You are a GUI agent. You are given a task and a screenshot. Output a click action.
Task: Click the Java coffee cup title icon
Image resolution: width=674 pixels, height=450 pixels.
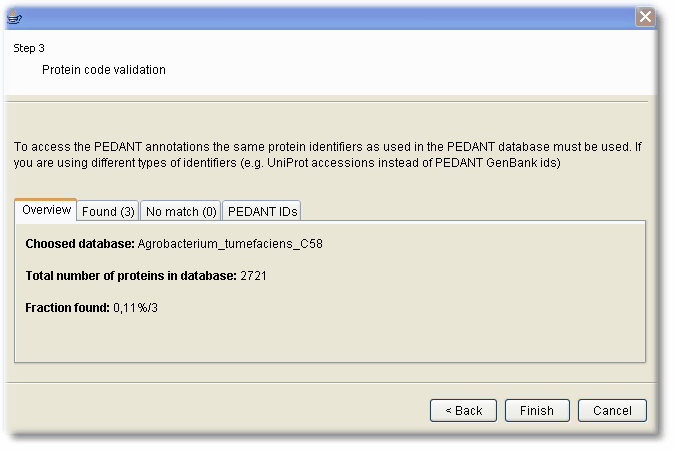(14, 17)
